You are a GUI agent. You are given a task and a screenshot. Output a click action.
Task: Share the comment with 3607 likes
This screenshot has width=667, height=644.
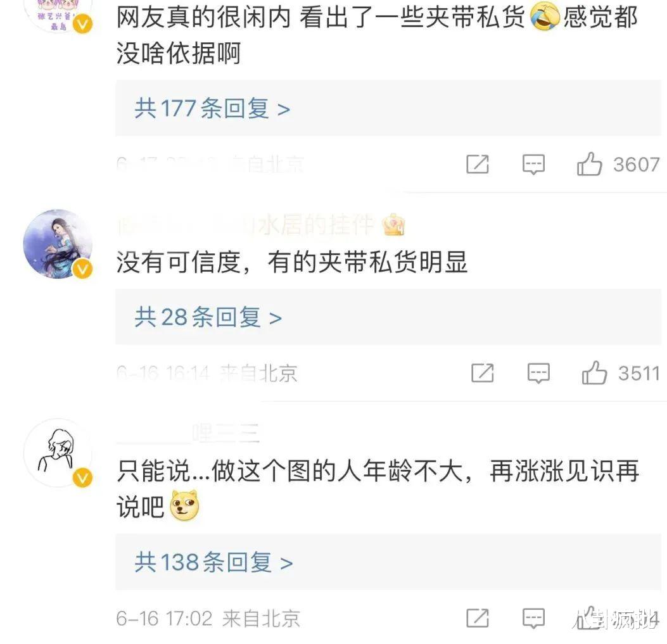[x=478, y=165]
